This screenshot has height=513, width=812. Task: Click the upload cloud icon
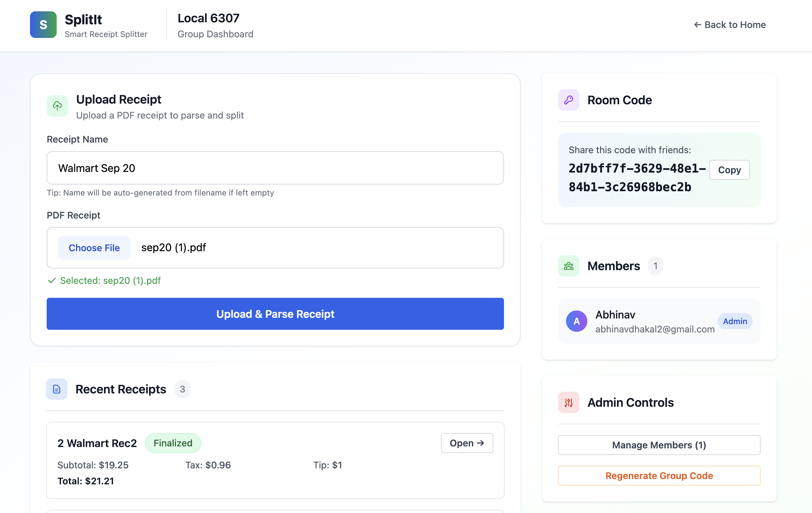(57, 106)
